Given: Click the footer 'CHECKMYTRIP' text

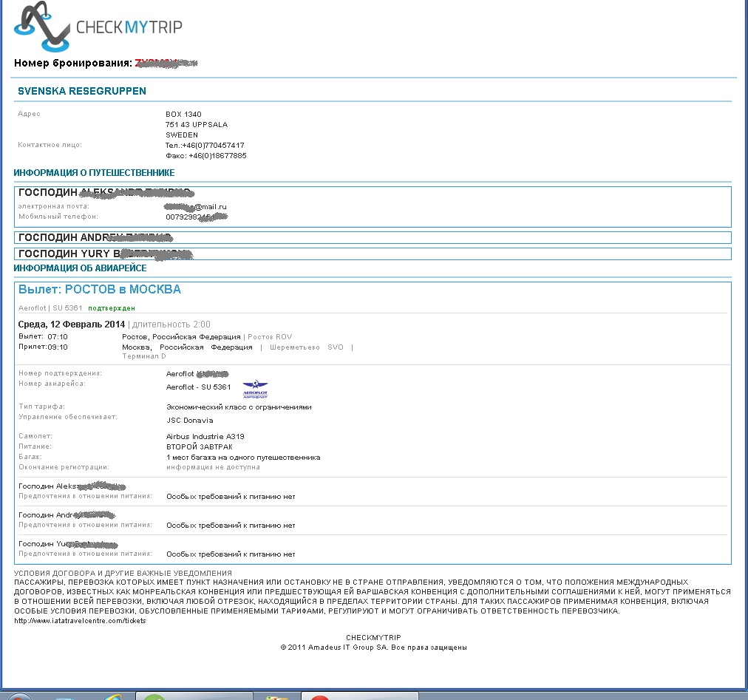Looking at the screenshot, I should click(373, 637).
